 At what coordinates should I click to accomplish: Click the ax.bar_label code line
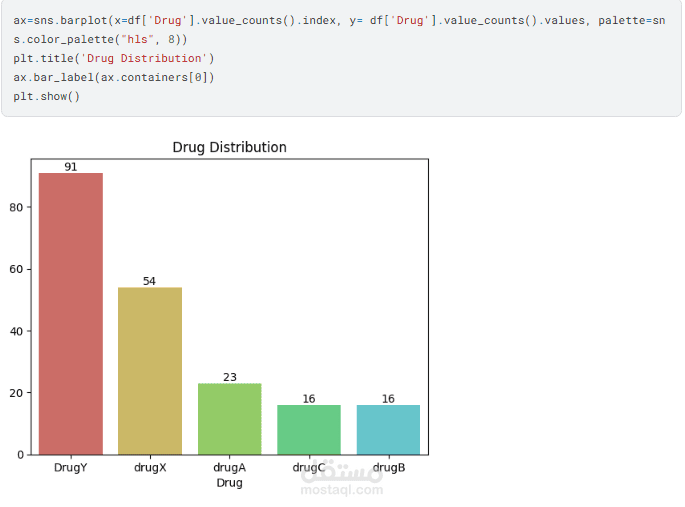tap(114, 77)
